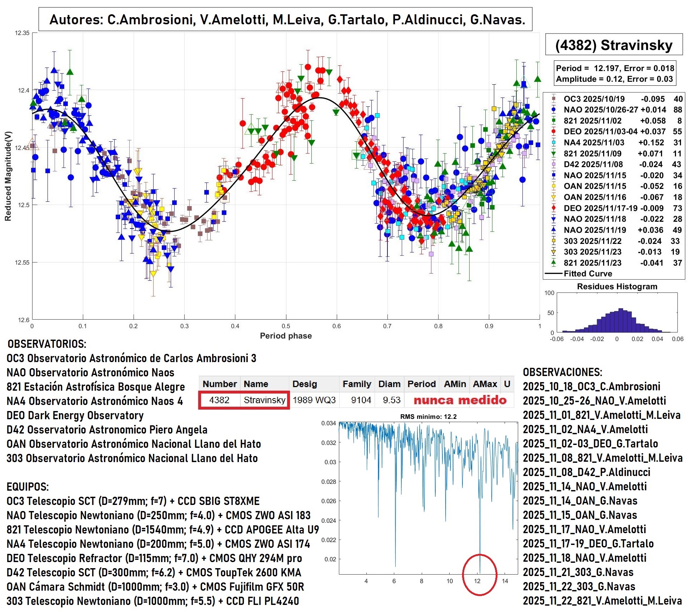Click the DEO 2025/11/17-19 red diamond marker
This screenshot has height=616, width=696.
[x=553, y=208]
